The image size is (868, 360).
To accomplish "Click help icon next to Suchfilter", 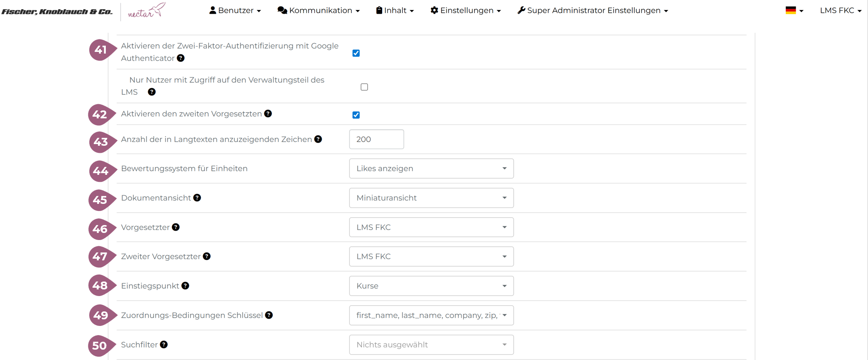I will pyautogui.click(x=164, y=345).
